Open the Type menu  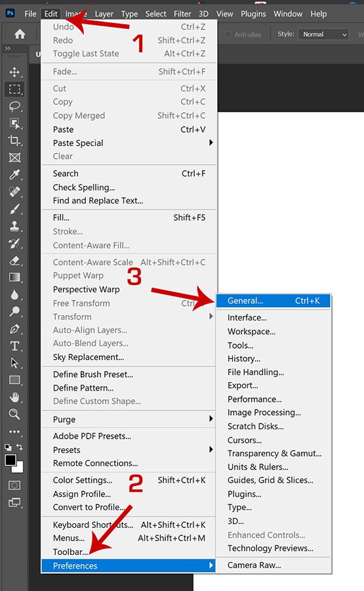[x=129, y=14]
